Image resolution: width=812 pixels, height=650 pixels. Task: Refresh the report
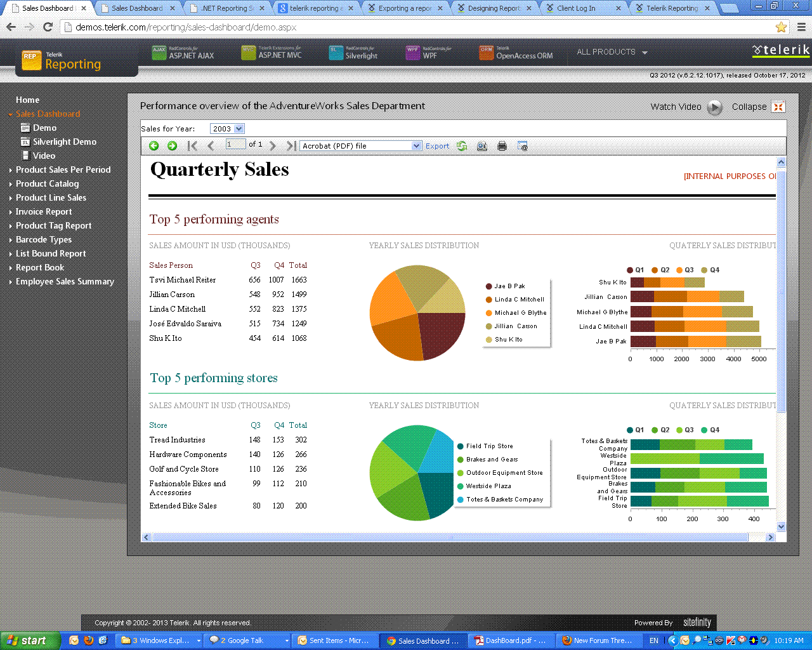click(x=462, y=146)
